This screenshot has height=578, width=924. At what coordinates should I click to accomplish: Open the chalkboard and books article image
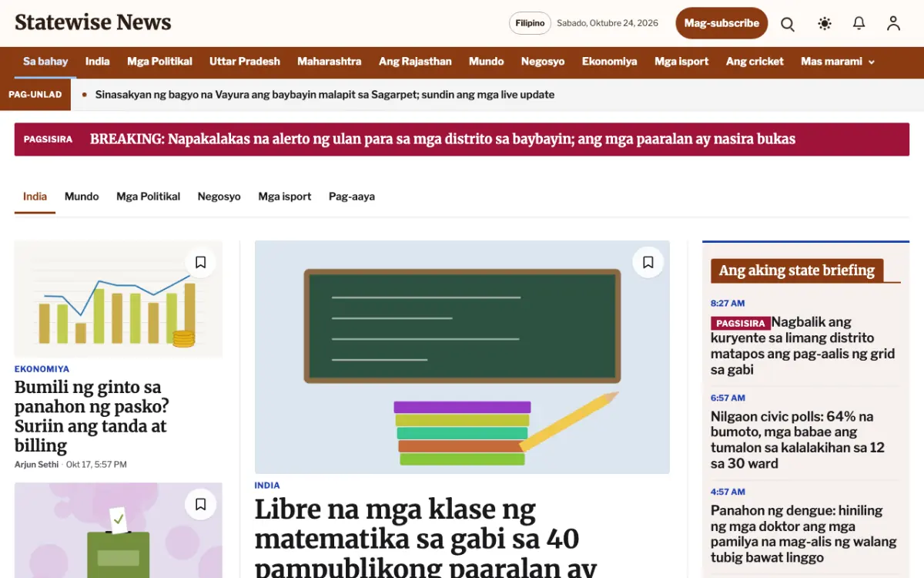(x=462, y=357)
